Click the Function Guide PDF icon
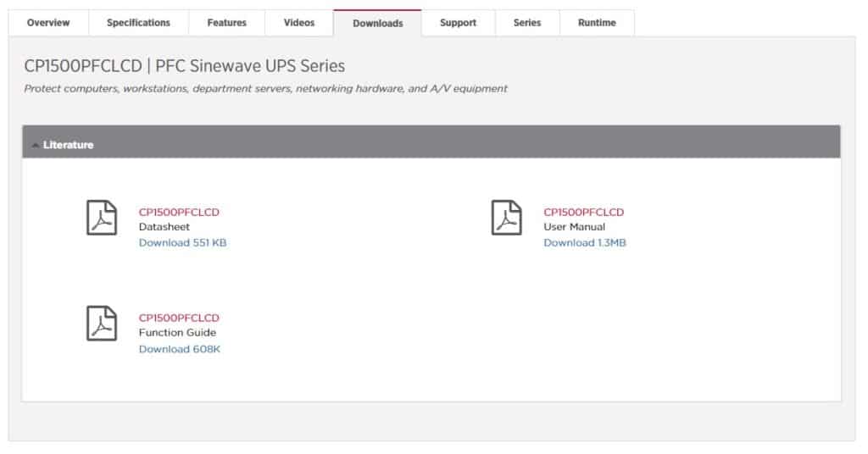The image size is (868, 454). (x=102, y=323)
